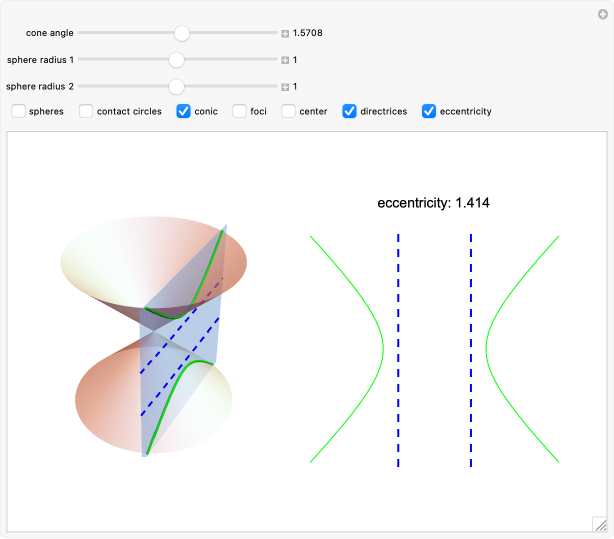Uncheck the conic checkbox
This screenshot has height=539, width=614.
(x=184, y=111)
